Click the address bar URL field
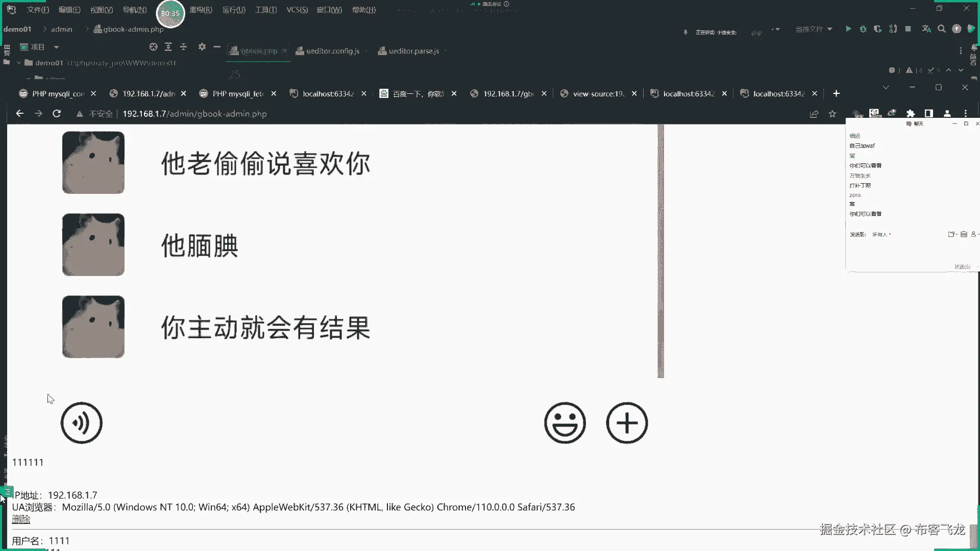The image size is (980, 551). pyautogui.click(x=194, y=114)
